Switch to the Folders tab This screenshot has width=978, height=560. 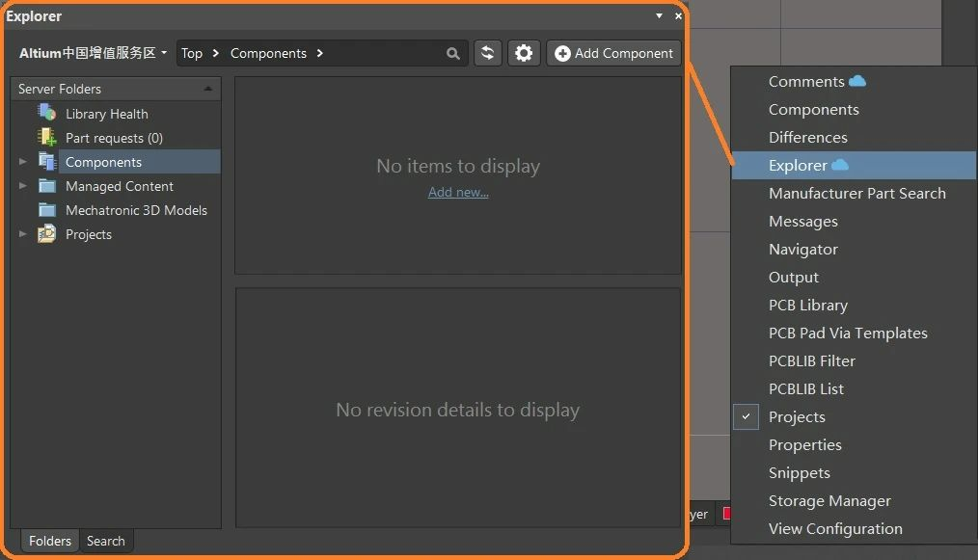pyautogui.click(x=50, y=541)
